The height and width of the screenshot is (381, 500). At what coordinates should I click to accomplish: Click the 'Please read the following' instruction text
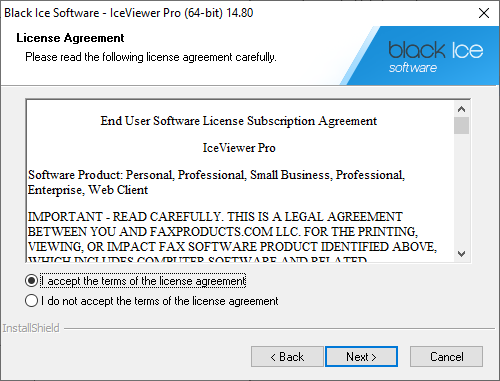[151, 57]
